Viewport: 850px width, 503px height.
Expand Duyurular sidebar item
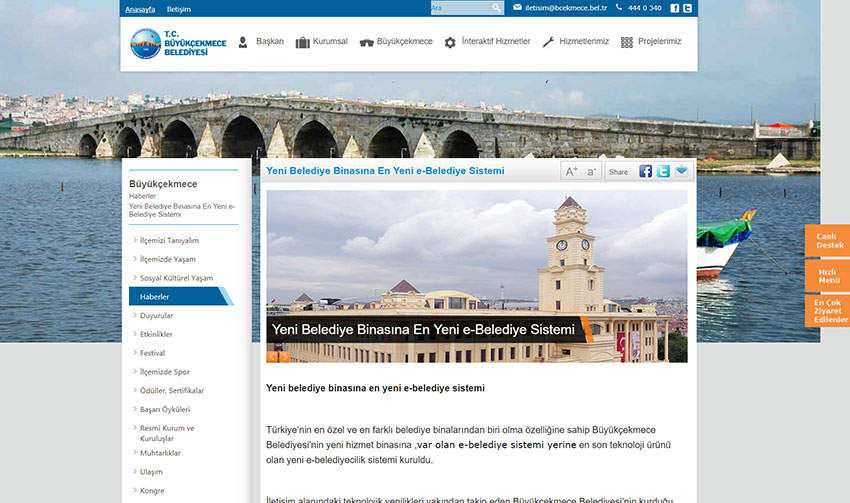(156, 315)
